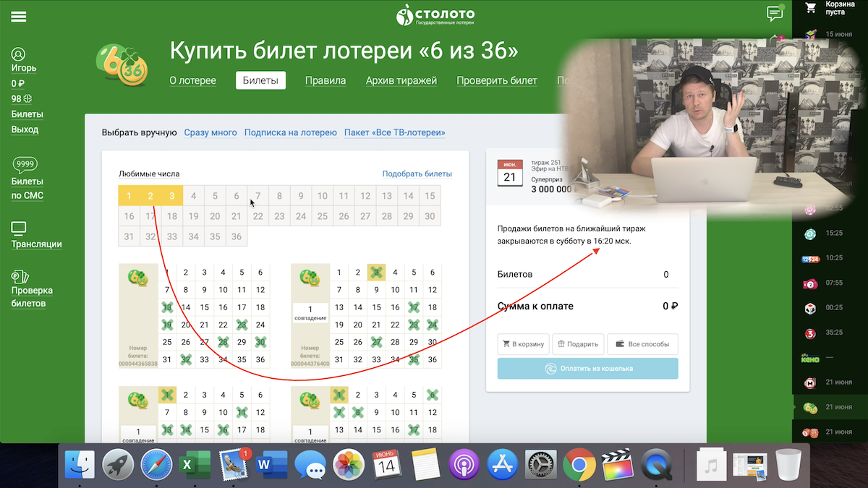Image resolution: width=868 pixels, height=488 pixels.
Task: Click the Все способы button
Action: coord(642,344)
